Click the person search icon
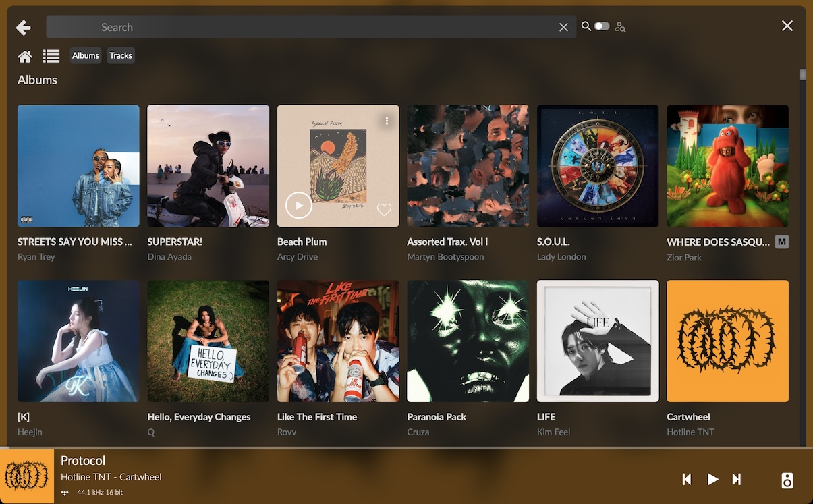 pos(620,27)
